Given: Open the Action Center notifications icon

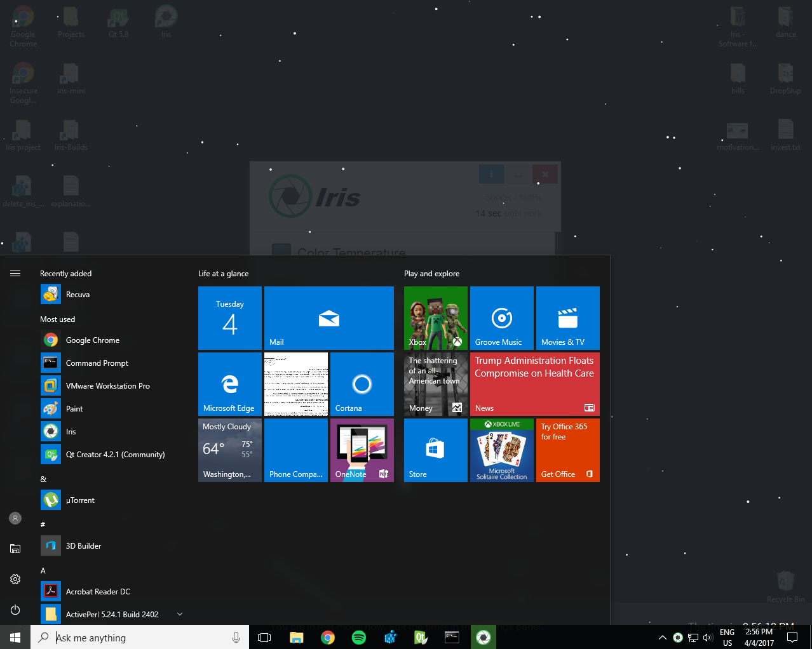Looking at the screenshot, I should pyautogui.click(x=792, y=638).
